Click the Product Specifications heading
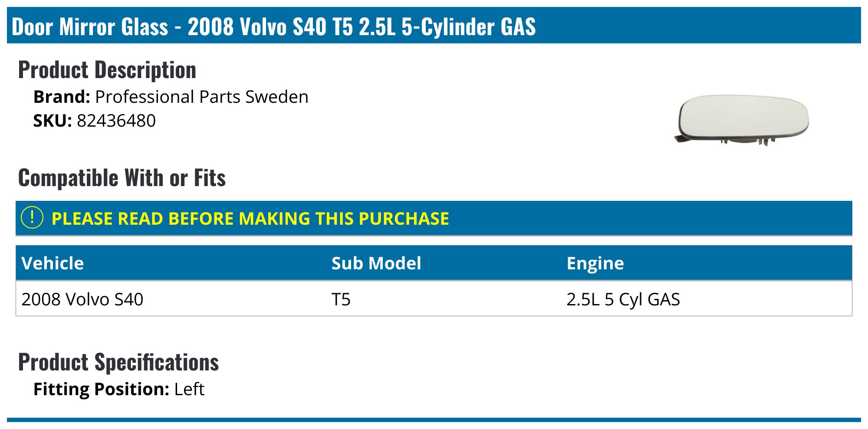 point(118,362)
